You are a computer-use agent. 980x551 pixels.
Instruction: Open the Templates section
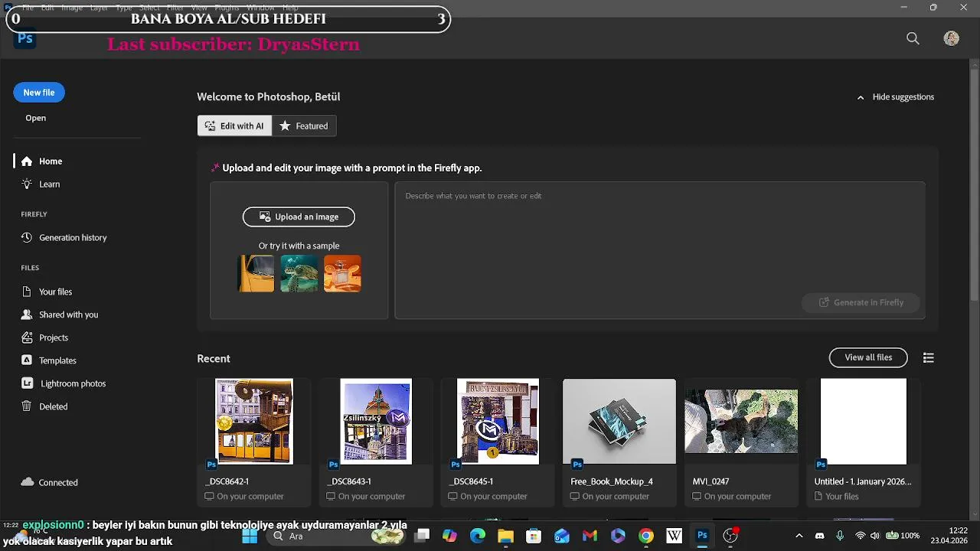coord(57,360)
